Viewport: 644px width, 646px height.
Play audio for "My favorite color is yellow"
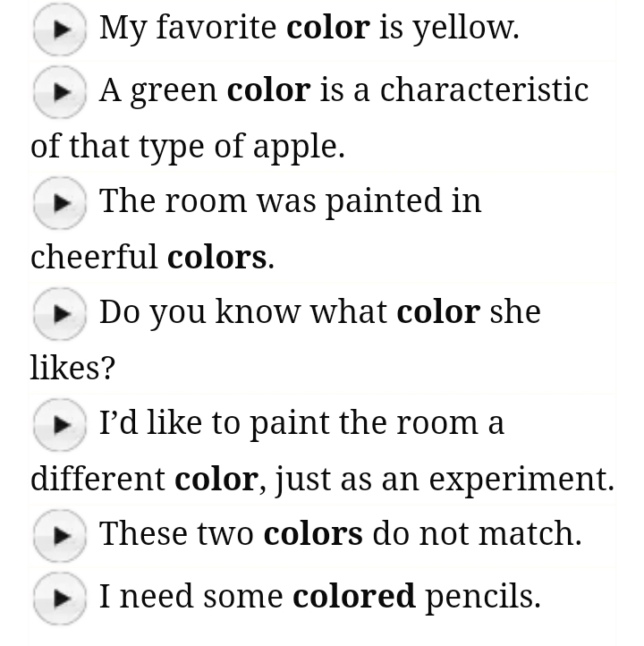[59, 30]
